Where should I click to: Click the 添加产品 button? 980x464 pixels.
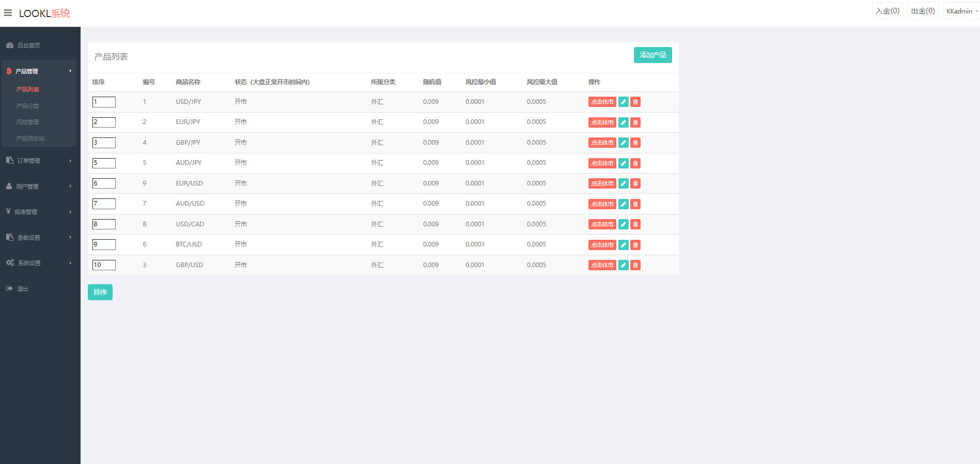coord(652,55)
